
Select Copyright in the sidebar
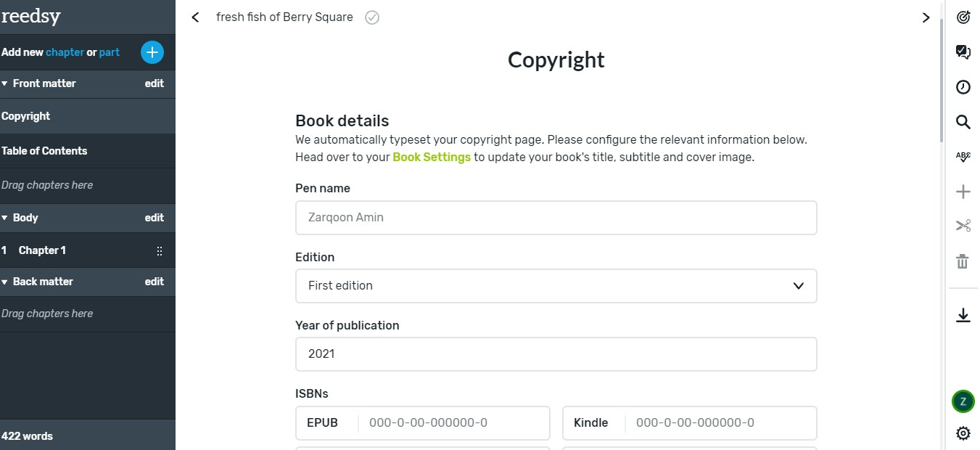pyautogui.click(x=26, y=116)
